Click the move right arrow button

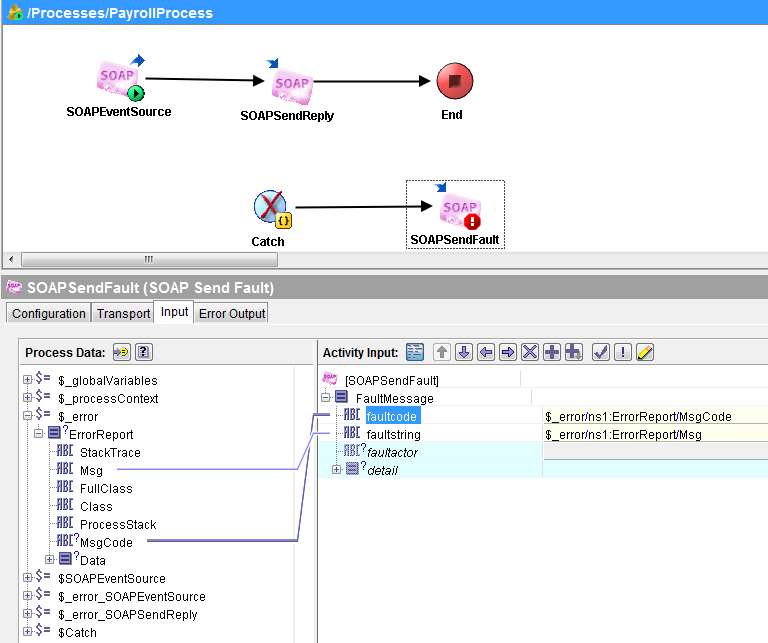click(x=508, y=352)
